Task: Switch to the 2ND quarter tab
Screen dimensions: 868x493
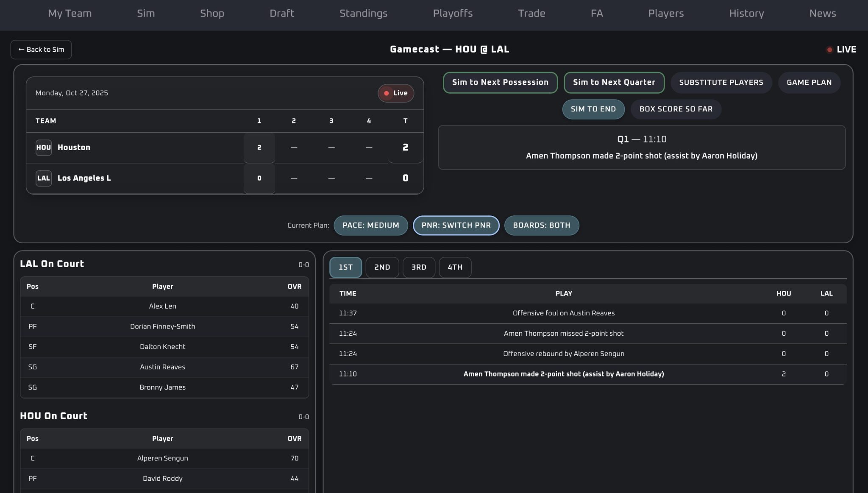Action: point(382,267)
